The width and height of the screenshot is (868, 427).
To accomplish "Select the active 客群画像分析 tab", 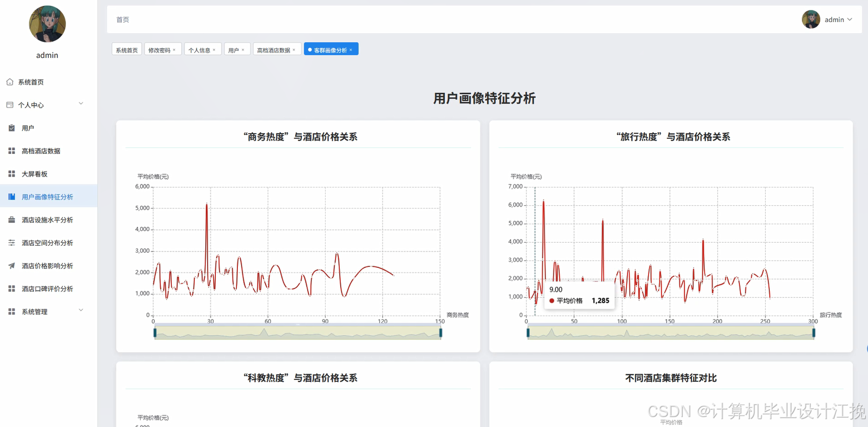I will [x=330, y=50].
